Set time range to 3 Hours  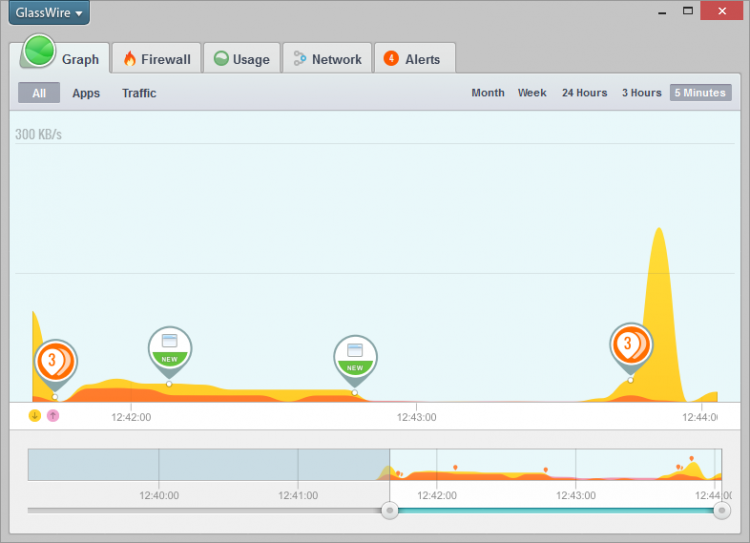click(641, 93)
